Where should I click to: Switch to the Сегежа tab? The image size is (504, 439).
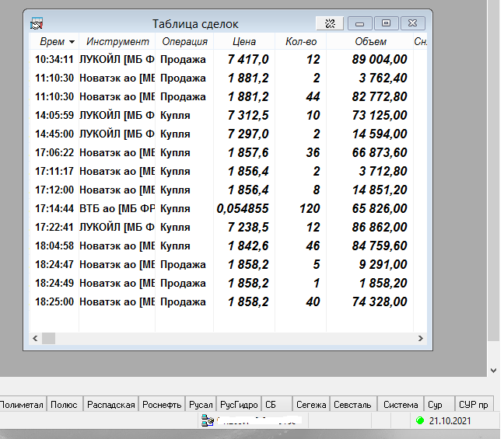311,405
